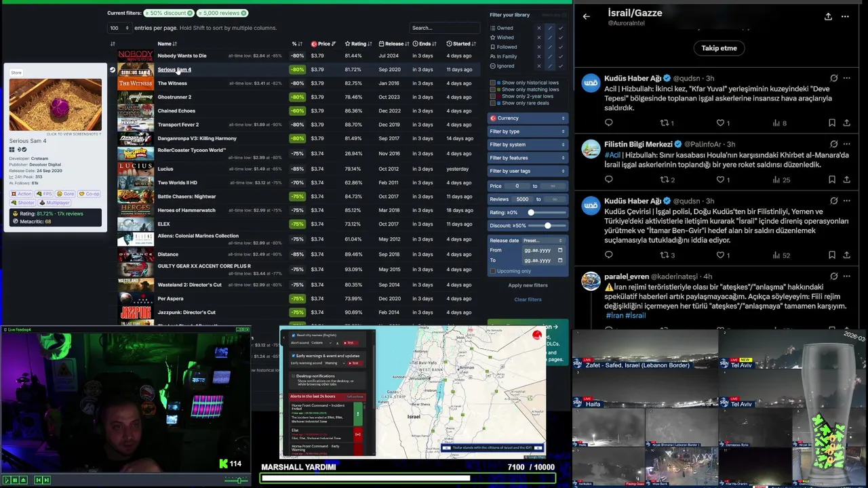Open the Currency dropdown

tap(527, 118)
